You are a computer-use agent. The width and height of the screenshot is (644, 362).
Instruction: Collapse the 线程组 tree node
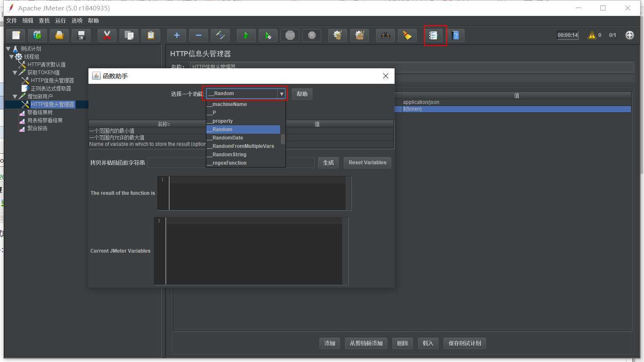(12, 57)
